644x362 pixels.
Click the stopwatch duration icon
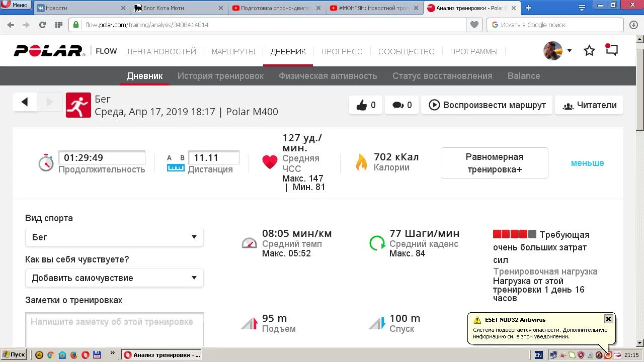(x=46, y=162)
